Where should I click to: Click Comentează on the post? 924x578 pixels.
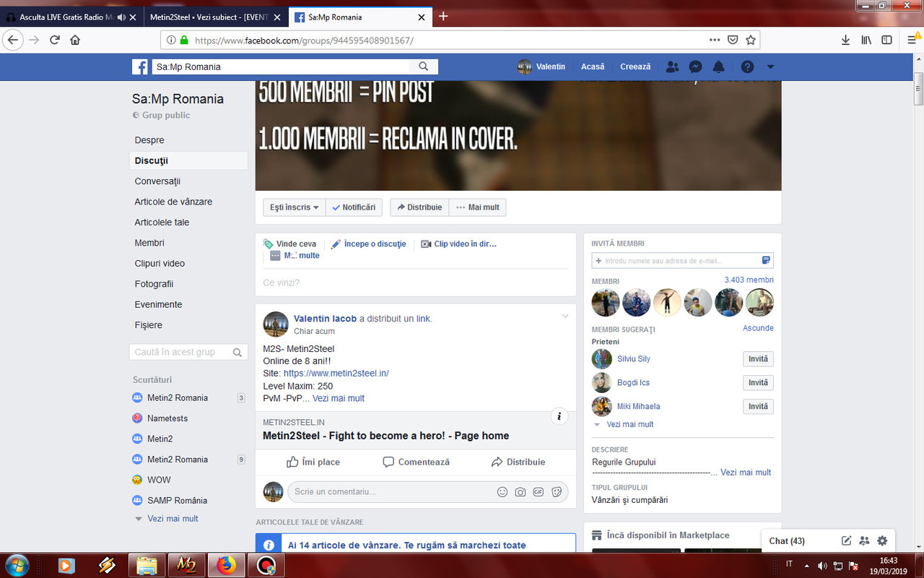tap(417, 462)
